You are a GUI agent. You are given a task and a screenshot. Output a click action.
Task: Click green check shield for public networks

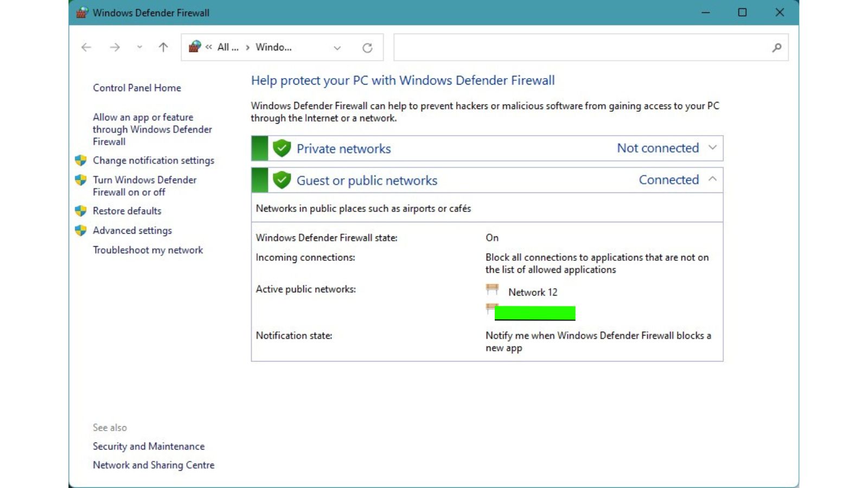282,179
